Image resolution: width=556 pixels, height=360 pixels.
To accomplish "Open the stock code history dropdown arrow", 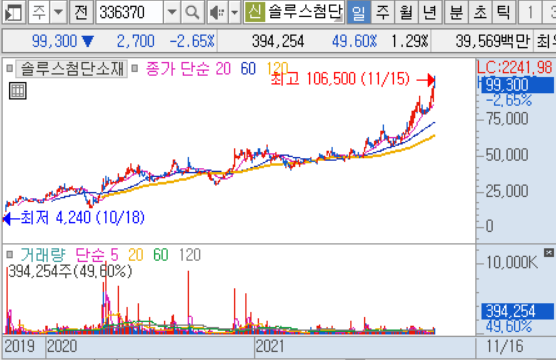I will pyautogui.click(x=172, y=12).
